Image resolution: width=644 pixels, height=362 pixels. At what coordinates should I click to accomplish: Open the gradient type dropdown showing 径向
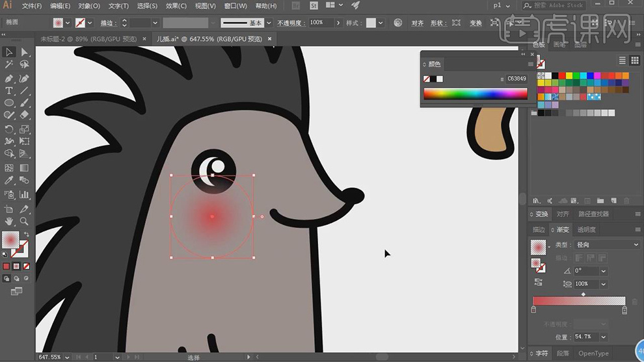click(607, 245)
